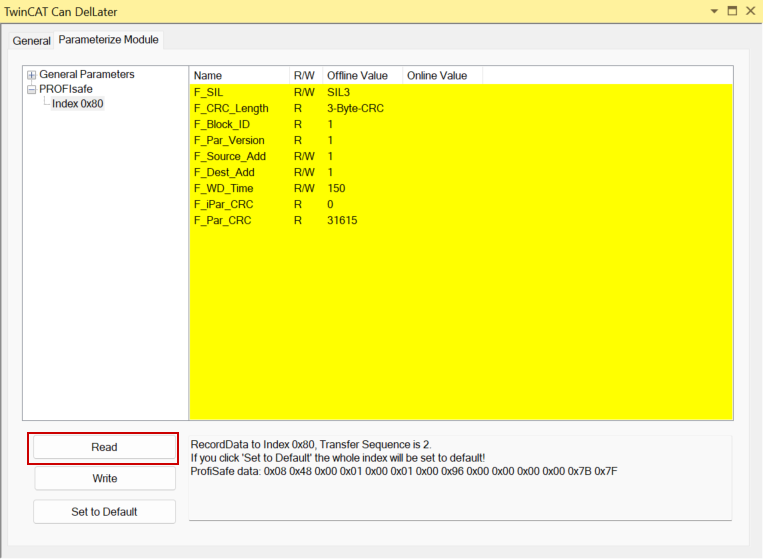Select the F_WD_Time parameter row

pyautogui.click(x=461, y=189)
